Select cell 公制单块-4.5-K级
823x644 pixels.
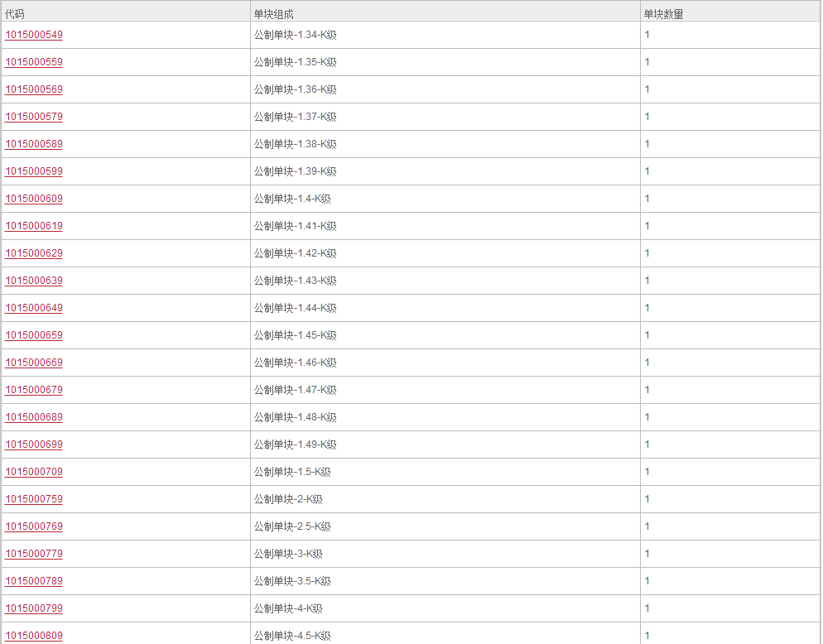(x=445, y=633)
